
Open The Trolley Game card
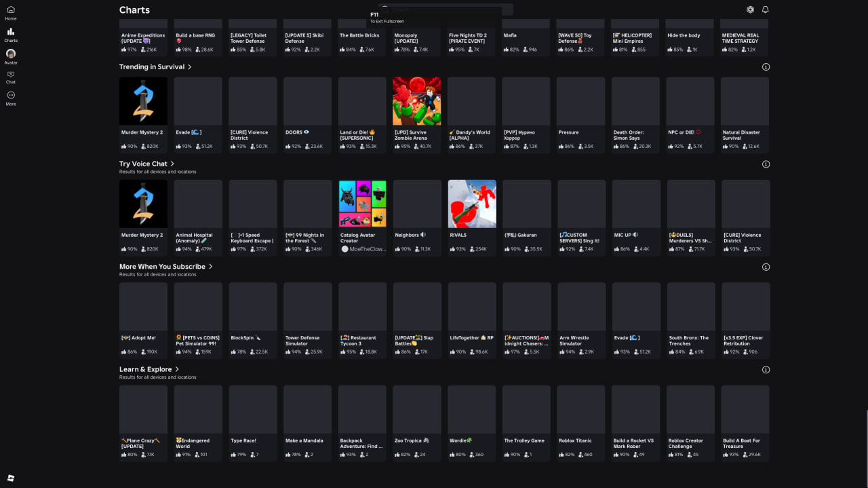526,424
